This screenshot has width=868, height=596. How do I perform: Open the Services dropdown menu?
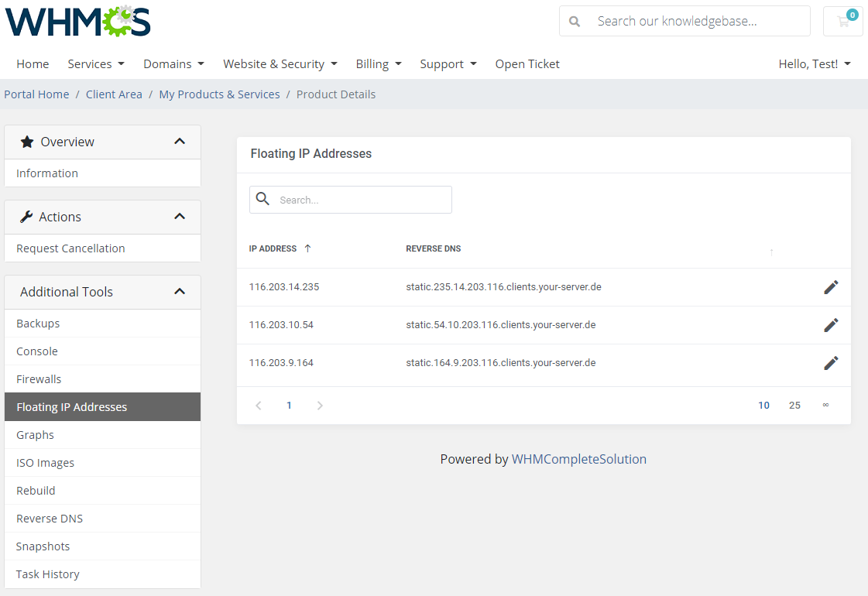(96, 64)
